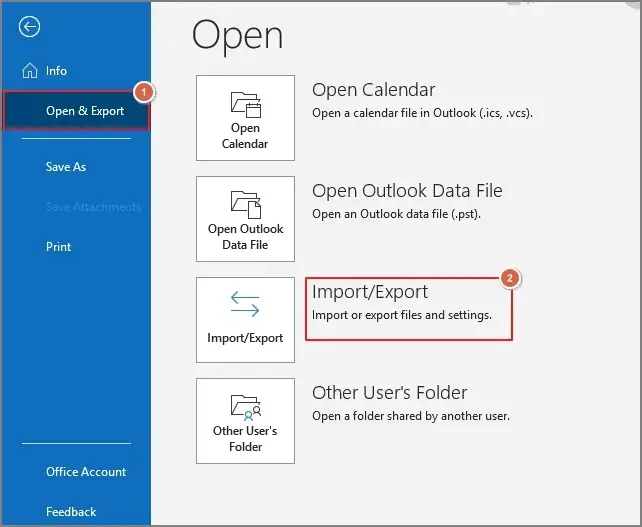Click the red number 2 badge
642x527 pixels.
pyautogui.click(x=508, y=279)
